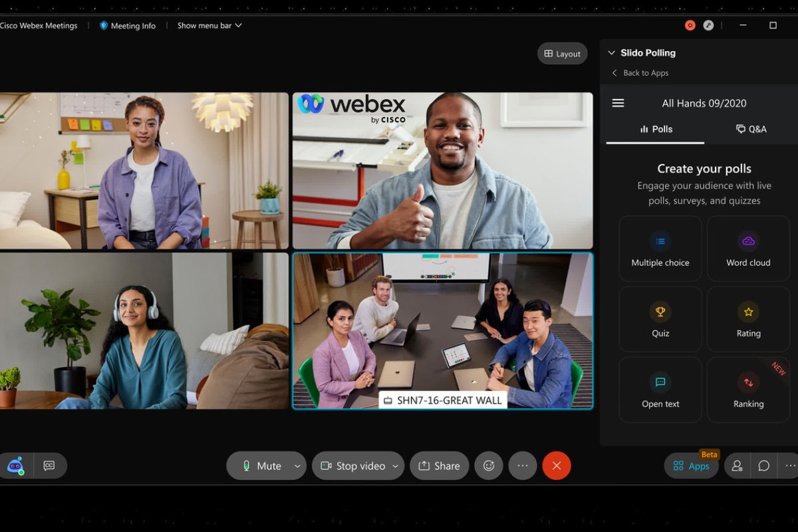Click the All Hands 09/2020 title

(x=704, y=103)
